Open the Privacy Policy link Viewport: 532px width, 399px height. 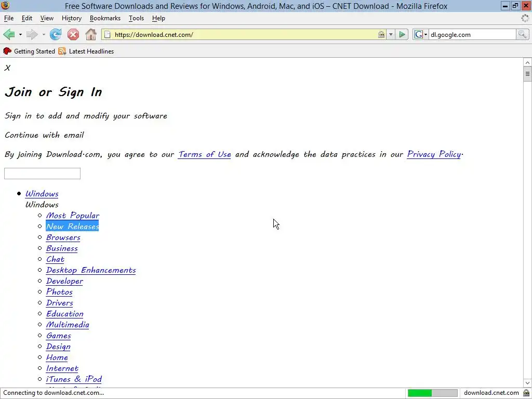[434, 154]
